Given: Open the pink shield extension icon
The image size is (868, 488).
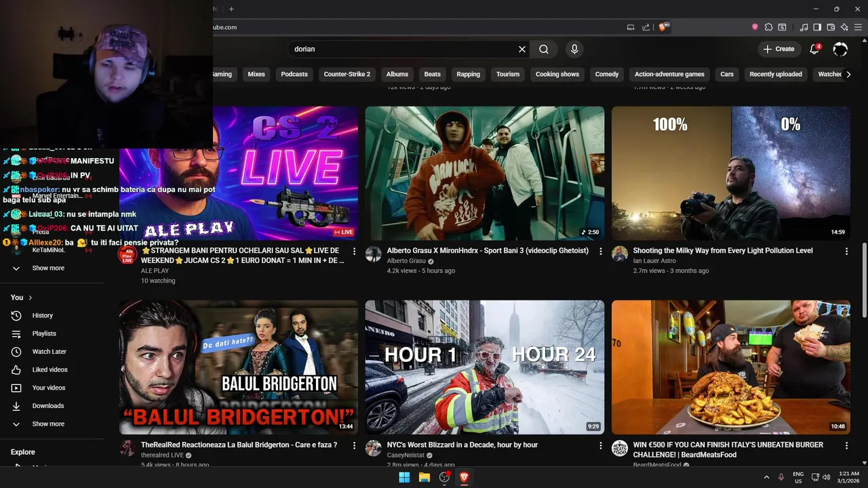Looking at the screenshot, I should click(x=755, y=27).
